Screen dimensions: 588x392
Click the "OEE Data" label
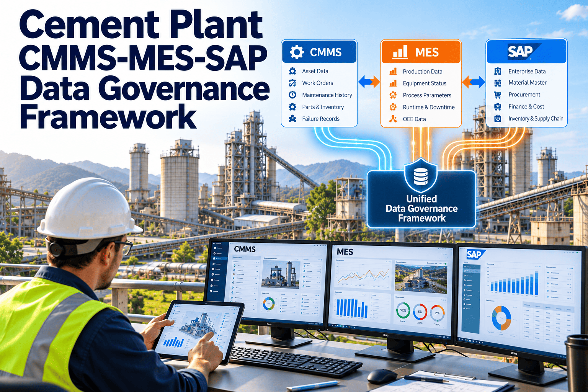(414, 119)
